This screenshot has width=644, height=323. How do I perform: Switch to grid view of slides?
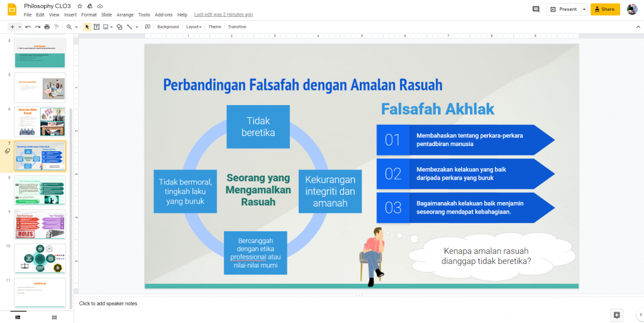click(x=53, y=317)
